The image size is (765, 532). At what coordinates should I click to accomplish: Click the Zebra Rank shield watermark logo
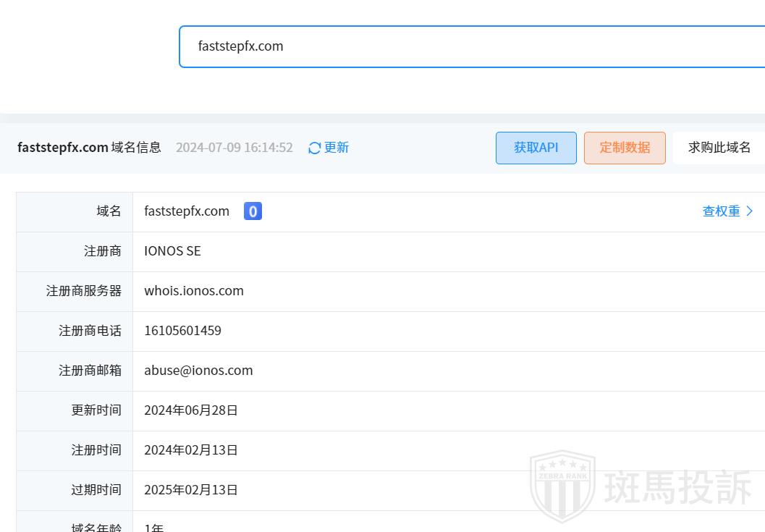coord(562,486)
